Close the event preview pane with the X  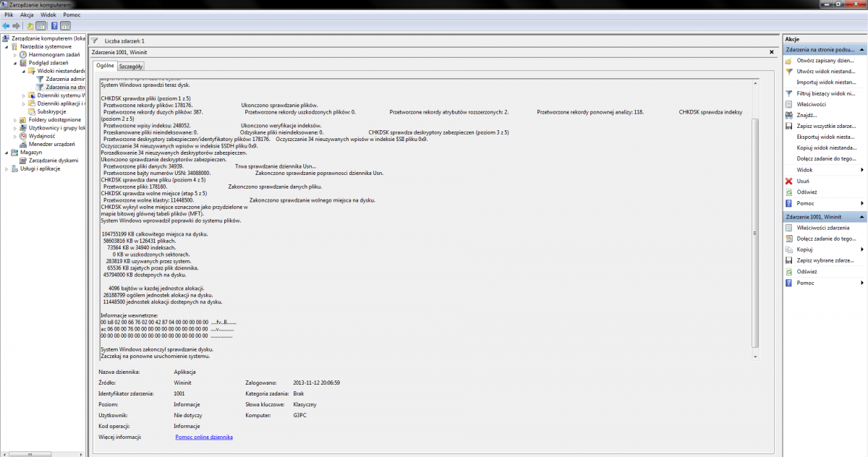(x=771, y=52)
